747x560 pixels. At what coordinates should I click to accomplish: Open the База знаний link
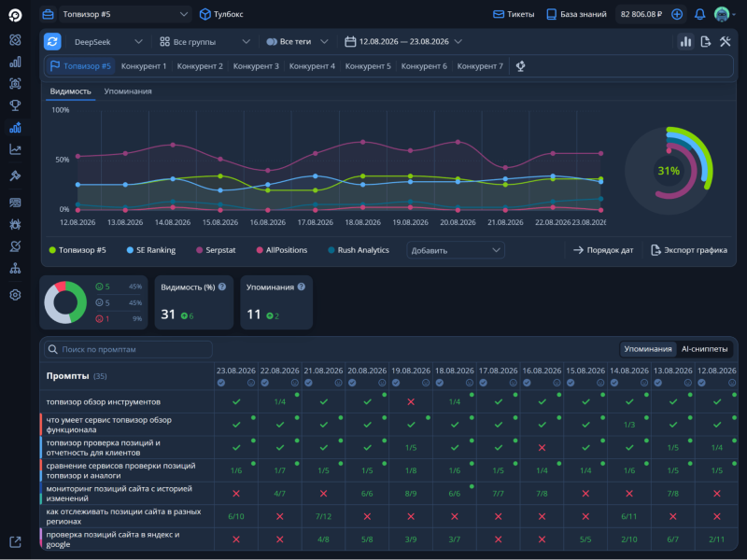tap(576, 14)
